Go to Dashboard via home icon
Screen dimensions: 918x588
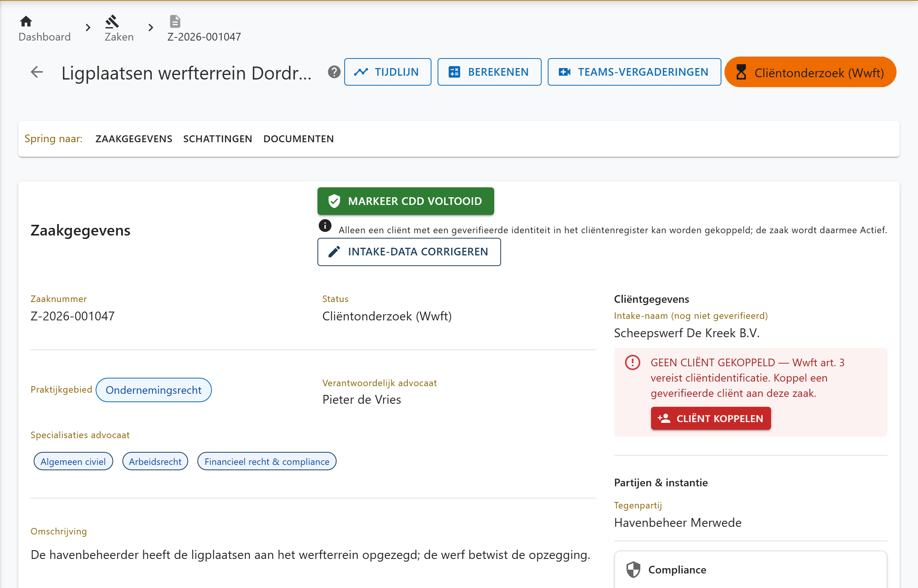(26, 21)
